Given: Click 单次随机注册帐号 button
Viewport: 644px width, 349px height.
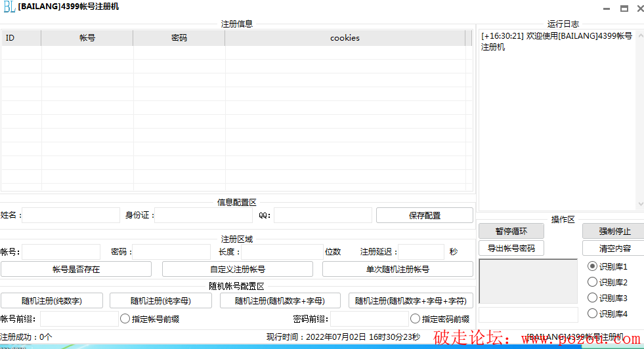Looking at the screenshot, I should click(398, 269).
